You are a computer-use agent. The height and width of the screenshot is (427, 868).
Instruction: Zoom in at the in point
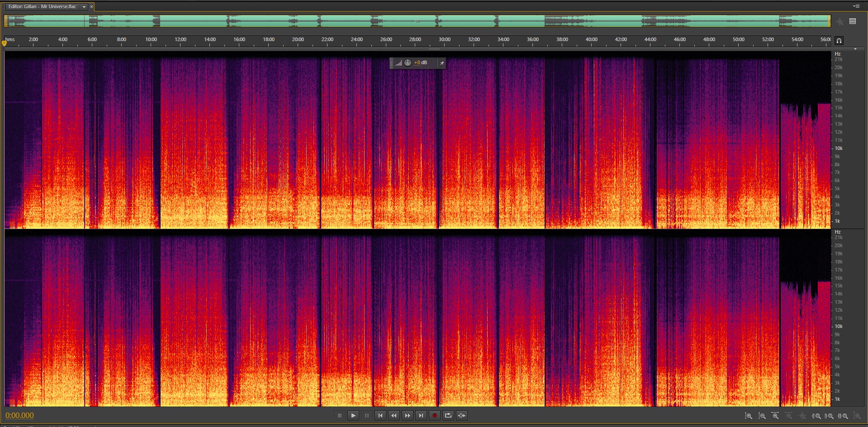816,416
